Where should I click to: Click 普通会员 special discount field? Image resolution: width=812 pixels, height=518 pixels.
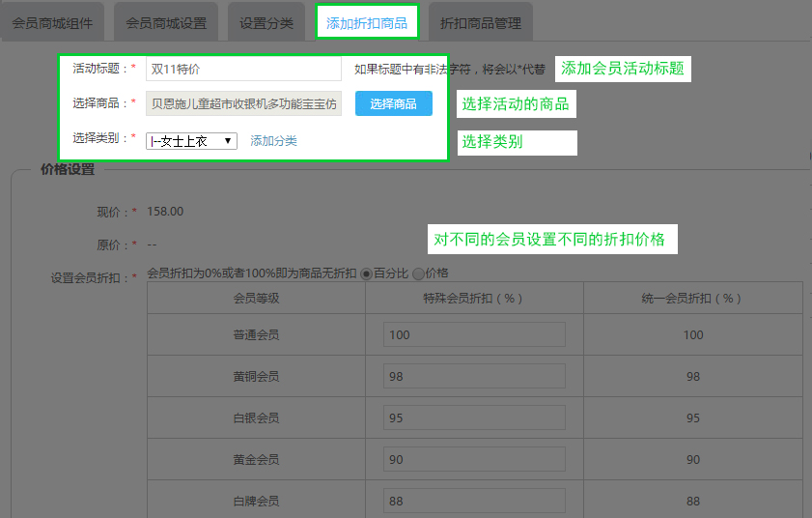click(x=474, y=335)
